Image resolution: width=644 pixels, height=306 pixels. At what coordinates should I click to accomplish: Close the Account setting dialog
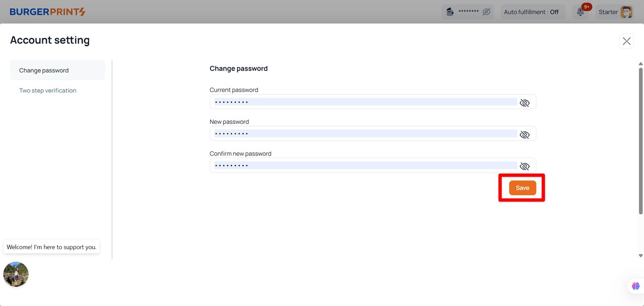626,41
